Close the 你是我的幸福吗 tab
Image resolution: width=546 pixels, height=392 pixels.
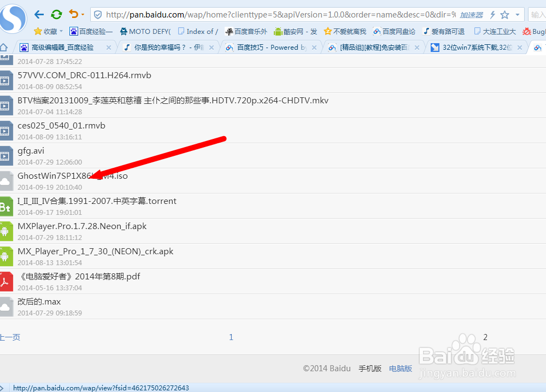(212, 48)
